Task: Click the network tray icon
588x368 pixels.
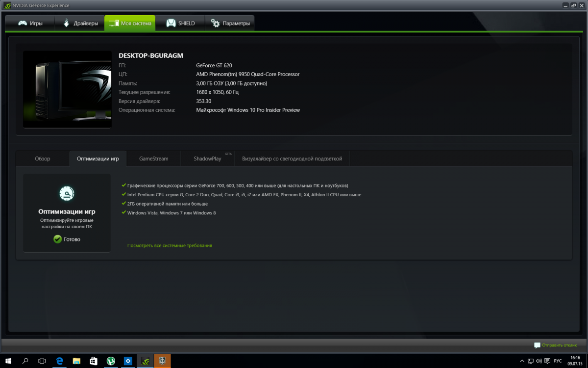Action: (531, 361)
